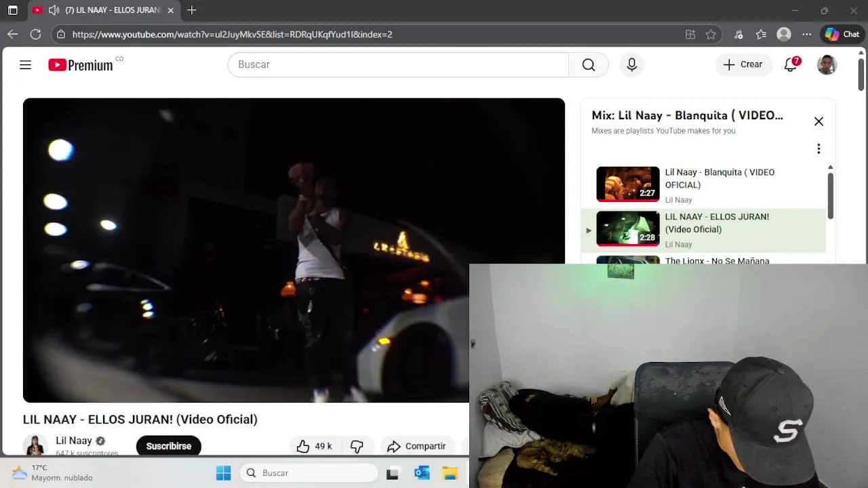The height and width of the screenshot is (488, 868).
Task: Open File Explorer from the taskbar
Action: (450, 473)
